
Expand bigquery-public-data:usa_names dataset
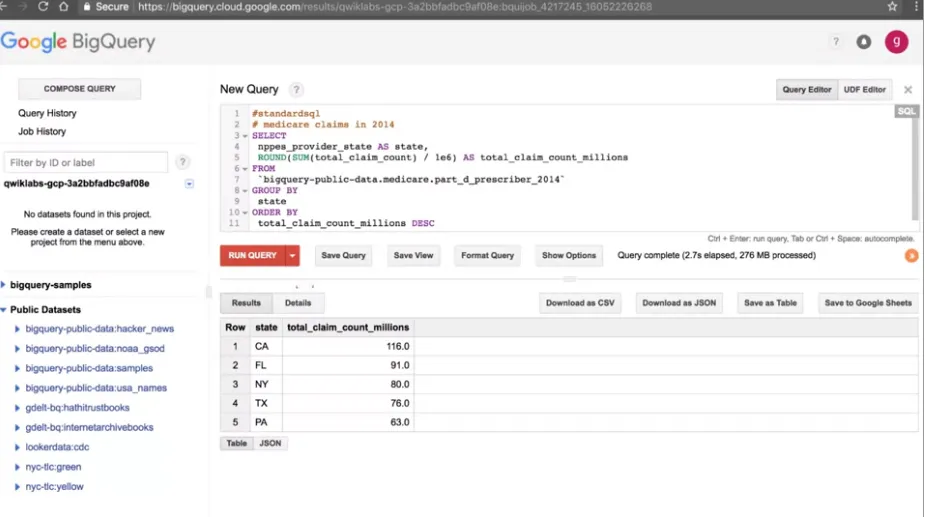click(x=17, y=388)
